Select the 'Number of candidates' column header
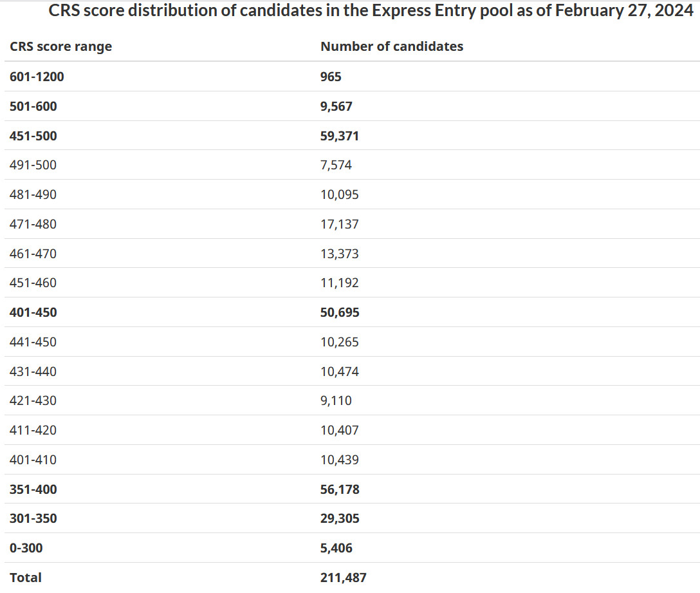 tap(392, 46)
